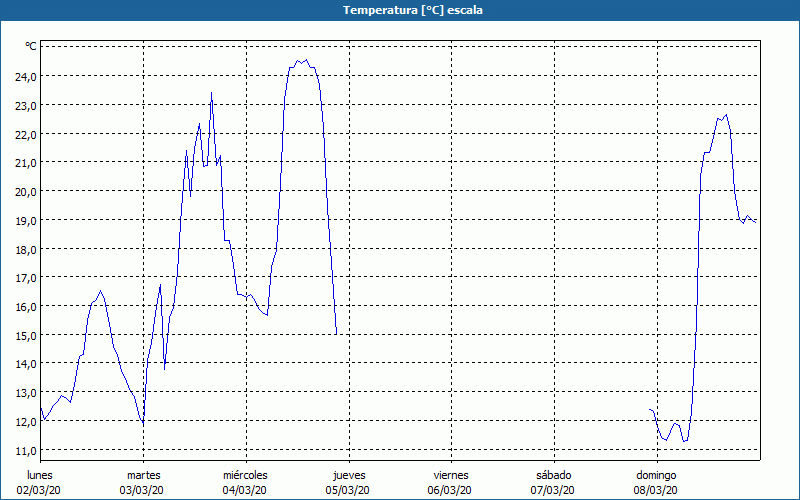Click the °C unit label on axis
This screenshot has height=500, width=800.
(31, 46)
